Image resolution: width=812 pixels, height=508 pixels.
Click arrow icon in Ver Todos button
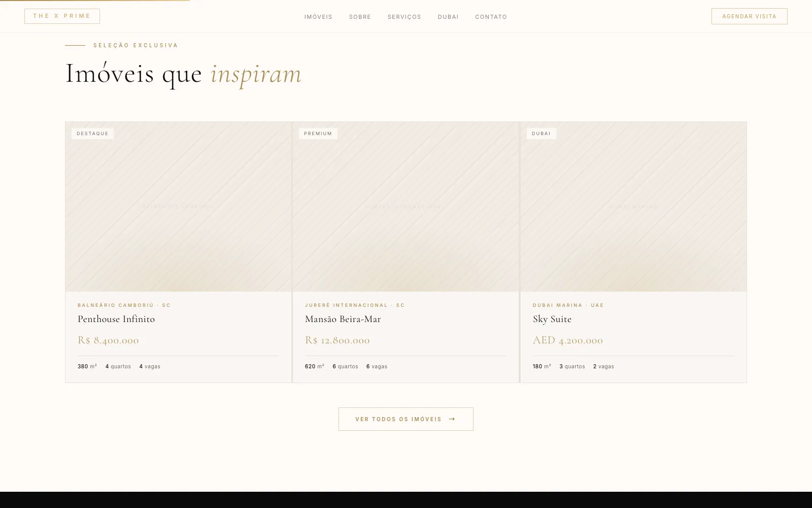click(x=452, y=419)
